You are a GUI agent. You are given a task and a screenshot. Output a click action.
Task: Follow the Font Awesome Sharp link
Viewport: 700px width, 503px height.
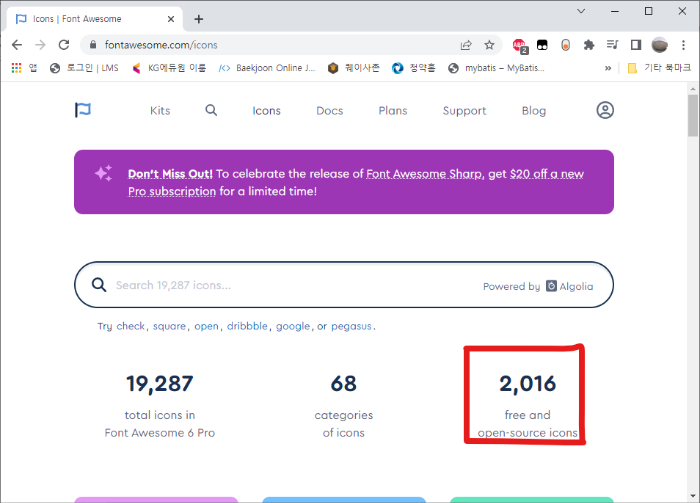click(424, 174)
